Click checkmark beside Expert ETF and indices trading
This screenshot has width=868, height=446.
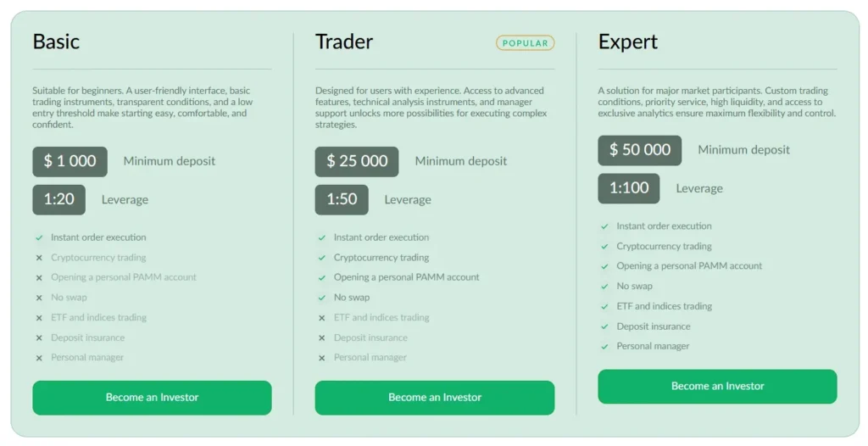click(x=604, y=307)
